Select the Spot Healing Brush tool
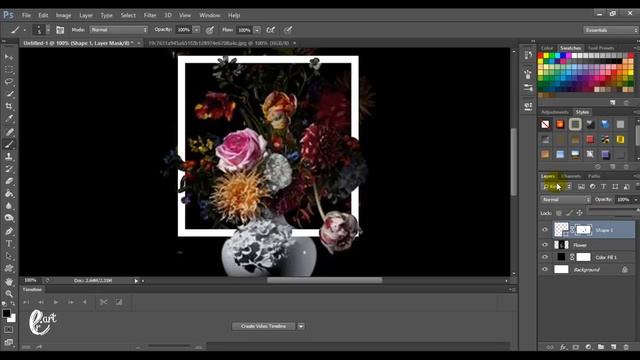This screenshot has height=360, width=640. (x=9, y=132)
